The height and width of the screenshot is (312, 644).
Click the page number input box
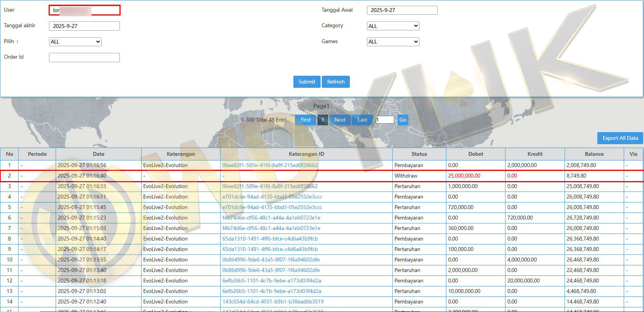point(385,120)
